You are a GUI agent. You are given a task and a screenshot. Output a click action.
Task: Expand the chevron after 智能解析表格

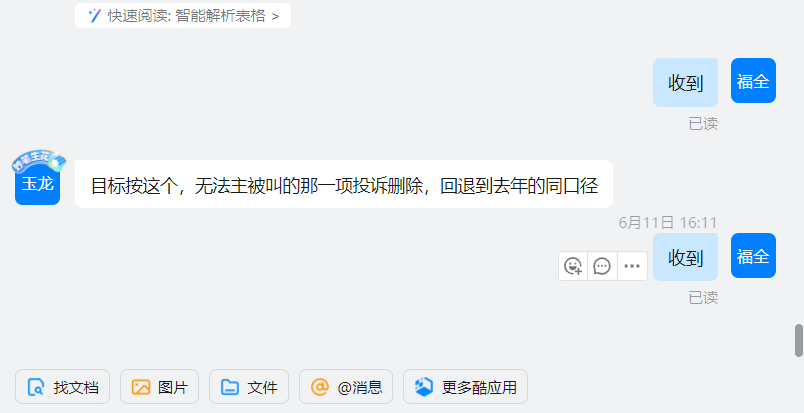tap(276, 16)
